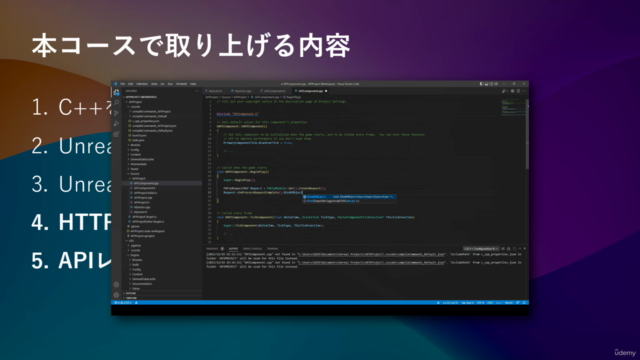Open the Source Control view icon
Screen dimensions: 640x360
[x=116, y=113]
